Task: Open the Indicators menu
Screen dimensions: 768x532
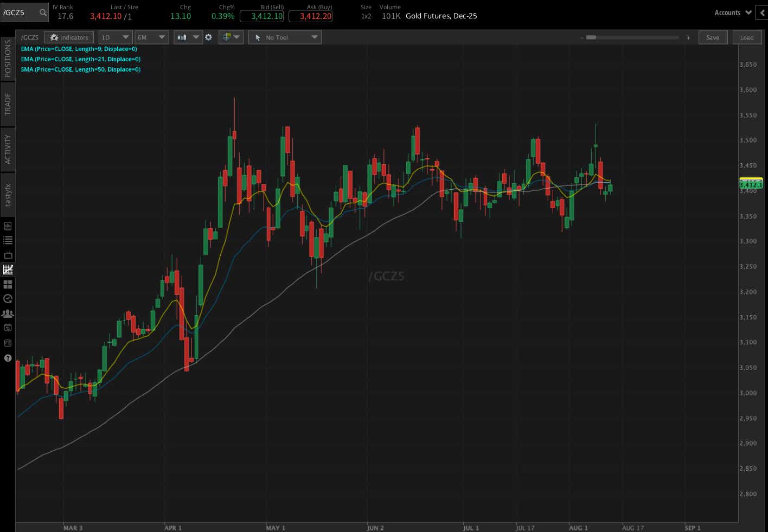Action: coord(69,37)
